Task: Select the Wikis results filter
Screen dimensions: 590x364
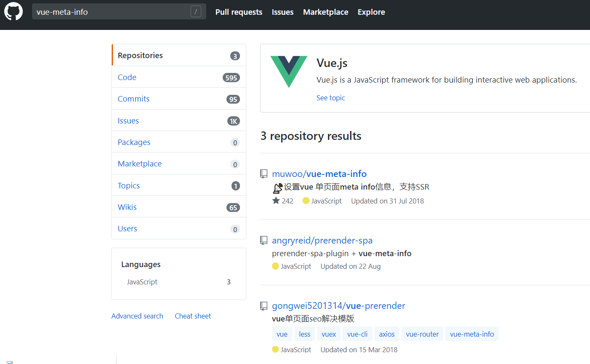Action: (179, 207)
